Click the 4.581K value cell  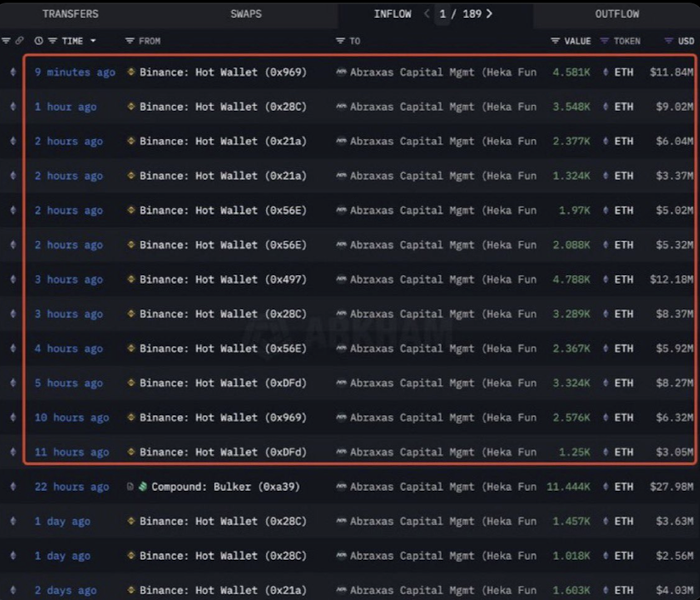[571, 72]
